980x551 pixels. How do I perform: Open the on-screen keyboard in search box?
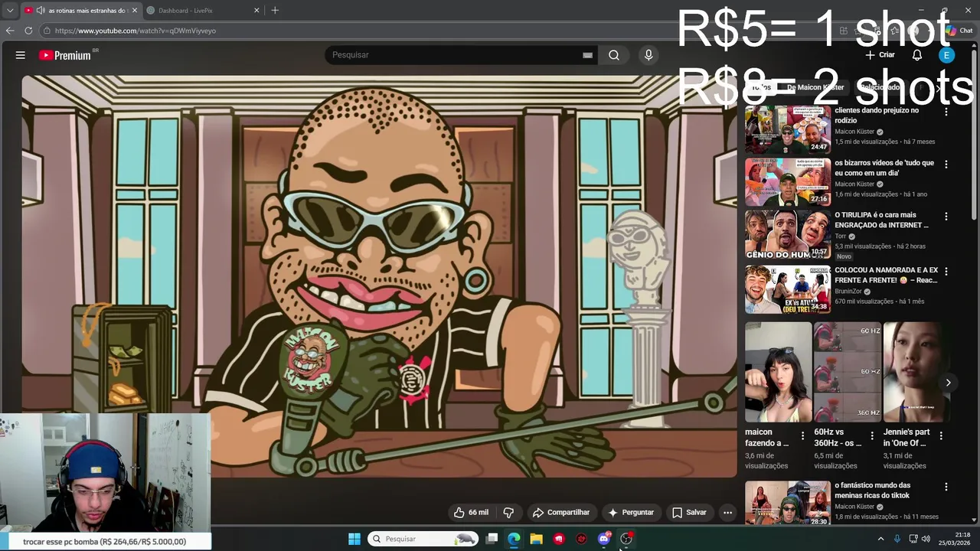click(587, 55)
